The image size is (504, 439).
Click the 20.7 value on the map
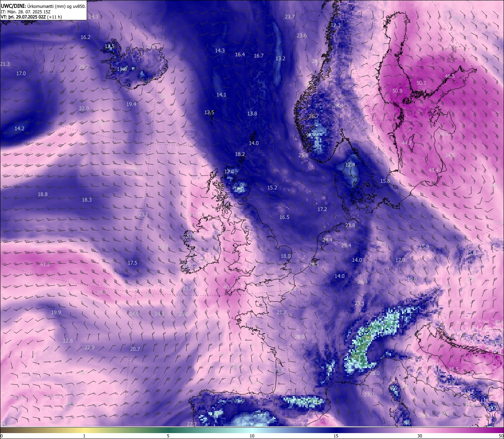(x=135, y=349)
